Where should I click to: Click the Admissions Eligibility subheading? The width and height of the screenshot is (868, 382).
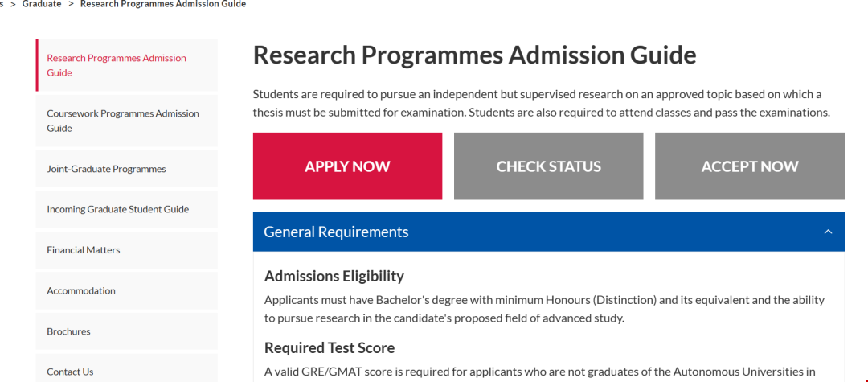click(x=334, y=276)
